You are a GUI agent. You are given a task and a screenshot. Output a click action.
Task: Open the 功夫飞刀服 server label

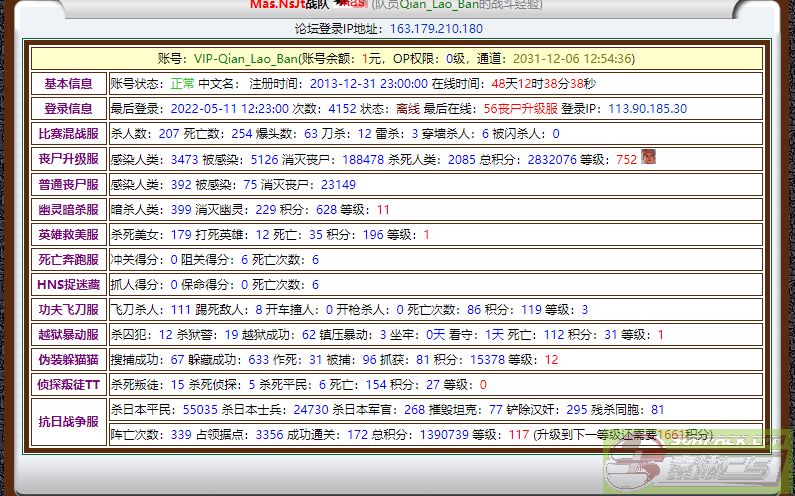pyautogui.click(x=68, y=310)
